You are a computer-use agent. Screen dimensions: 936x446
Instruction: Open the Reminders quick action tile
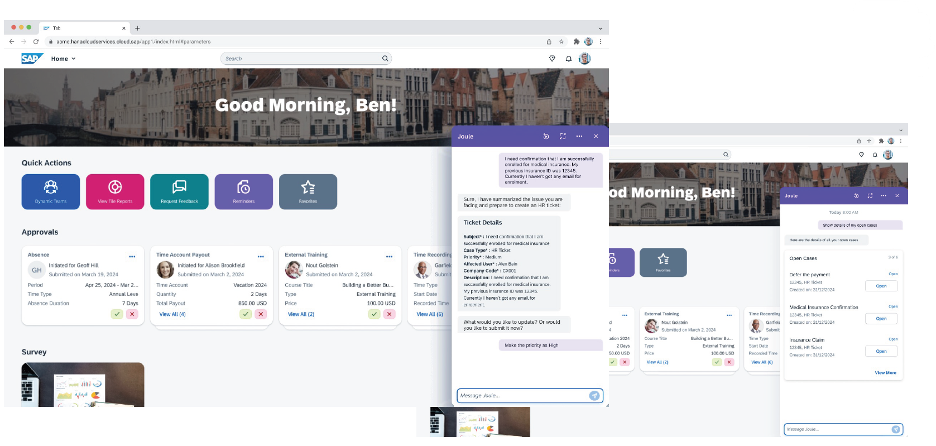pyautogui.click(x=244, y=190)
